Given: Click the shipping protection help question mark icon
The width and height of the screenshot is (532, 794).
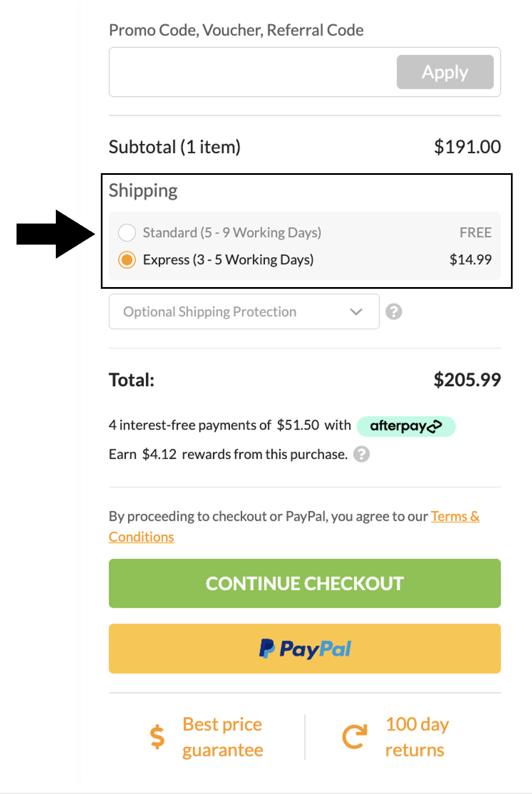Looking at the screenshot, I should point(394,312).
